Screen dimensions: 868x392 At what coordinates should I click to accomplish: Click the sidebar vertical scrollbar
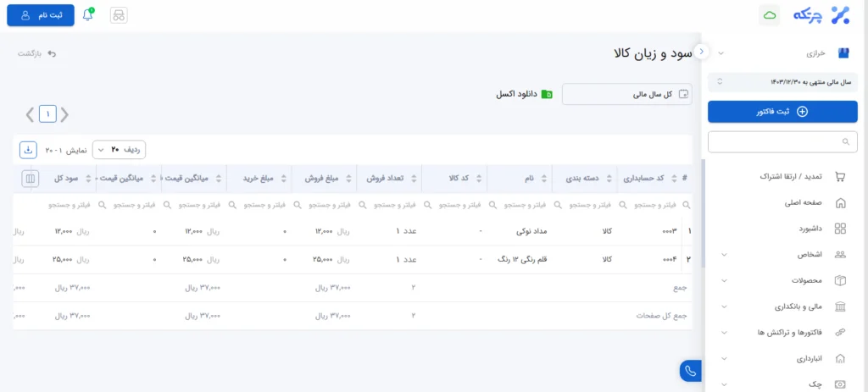[703, 213]
